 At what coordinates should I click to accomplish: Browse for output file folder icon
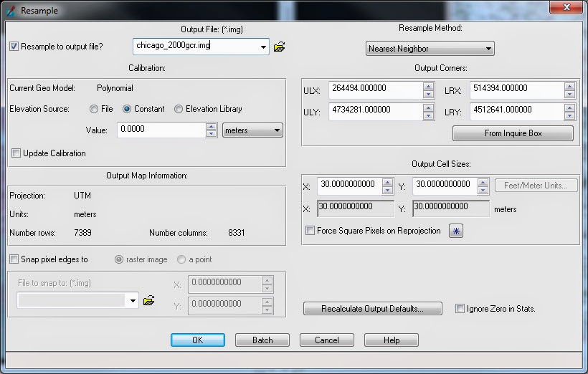[x=280, y=47]
